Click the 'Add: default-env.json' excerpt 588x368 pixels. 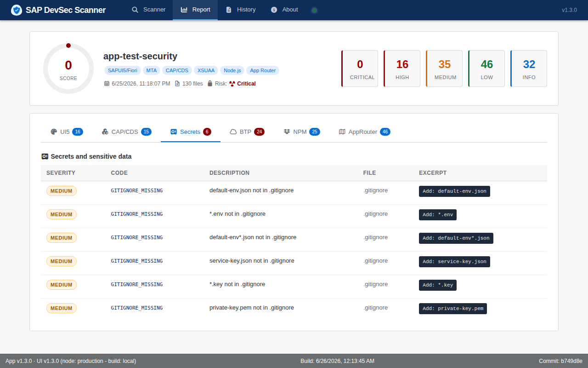pyautogui.click(x=454, y=191)
